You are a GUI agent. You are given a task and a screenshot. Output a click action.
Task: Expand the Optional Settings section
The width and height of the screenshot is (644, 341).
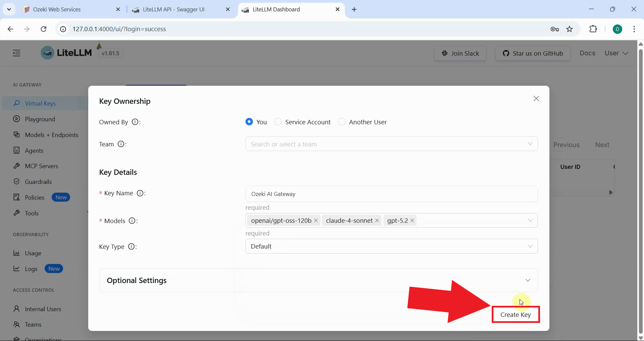pyautogui.click(x=318, y=280)
